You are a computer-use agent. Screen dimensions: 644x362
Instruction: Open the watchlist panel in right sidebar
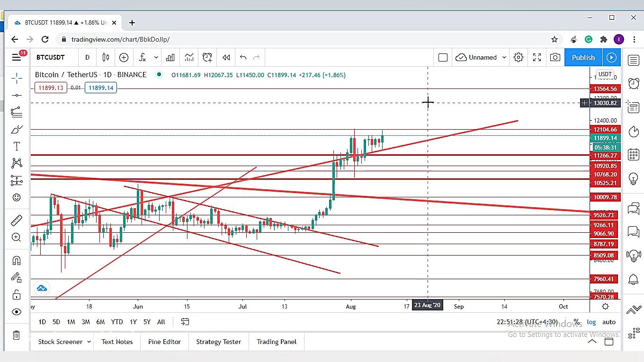pos(634,60)
